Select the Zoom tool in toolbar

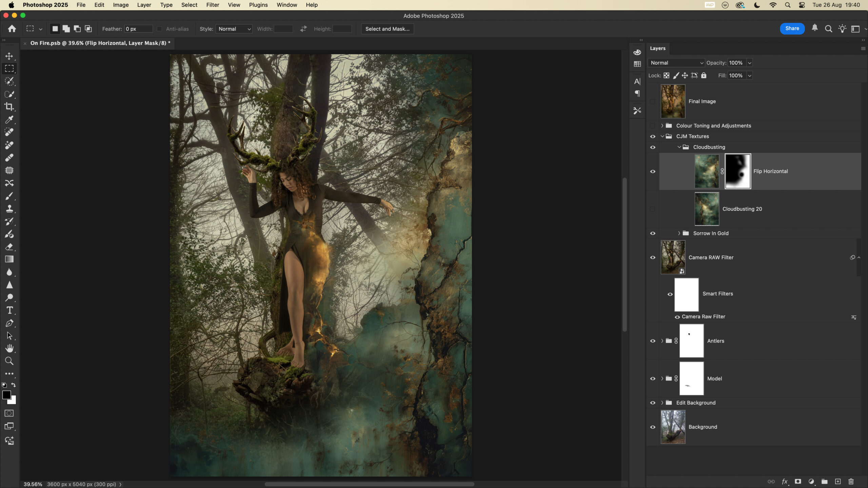9,361
